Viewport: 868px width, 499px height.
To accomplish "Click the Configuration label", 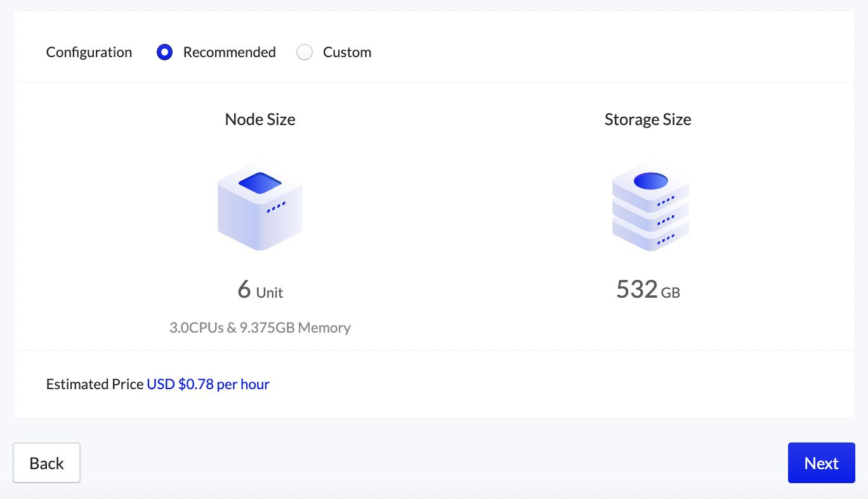I will click(88, 52).
